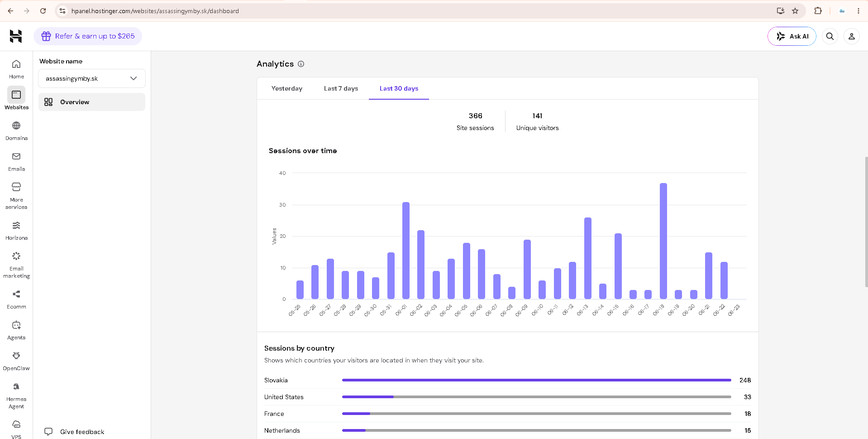This screenshot has height=439, width=868.
Task: Switch to the Yesterday tab
Action: (287, 88)
